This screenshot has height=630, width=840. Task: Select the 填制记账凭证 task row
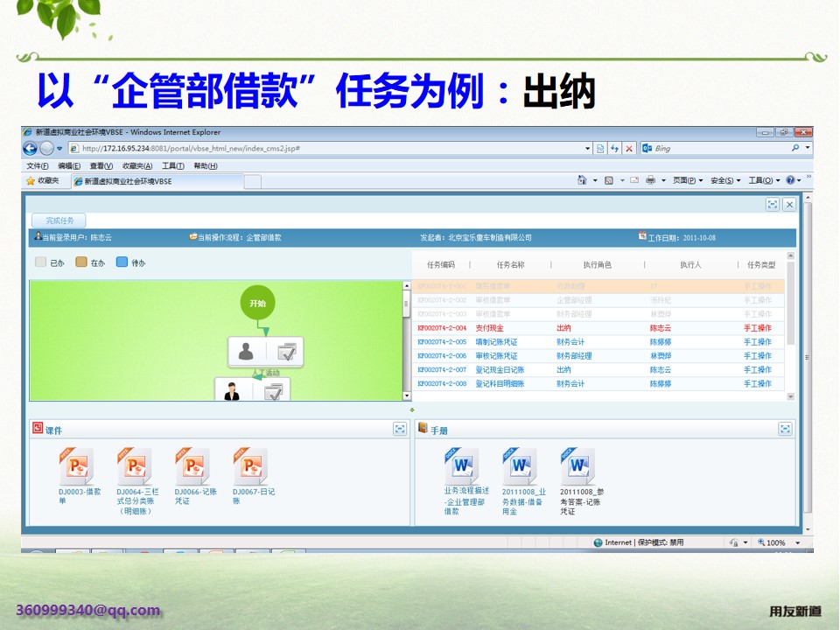pyautogui.click(x=599, y=342)
